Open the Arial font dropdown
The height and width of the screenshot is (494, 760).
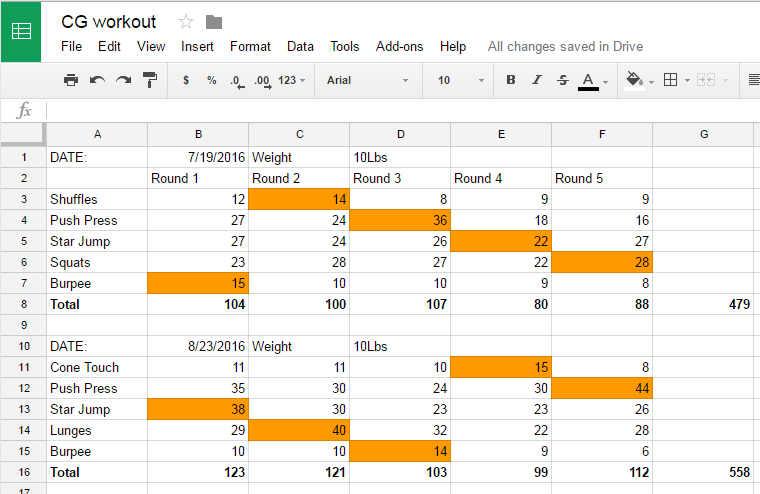(367, 80)
